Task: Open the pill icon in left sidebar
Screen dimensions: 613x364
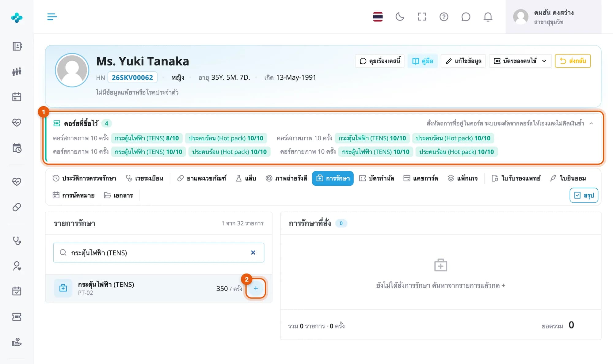Action: click(17, 207)
